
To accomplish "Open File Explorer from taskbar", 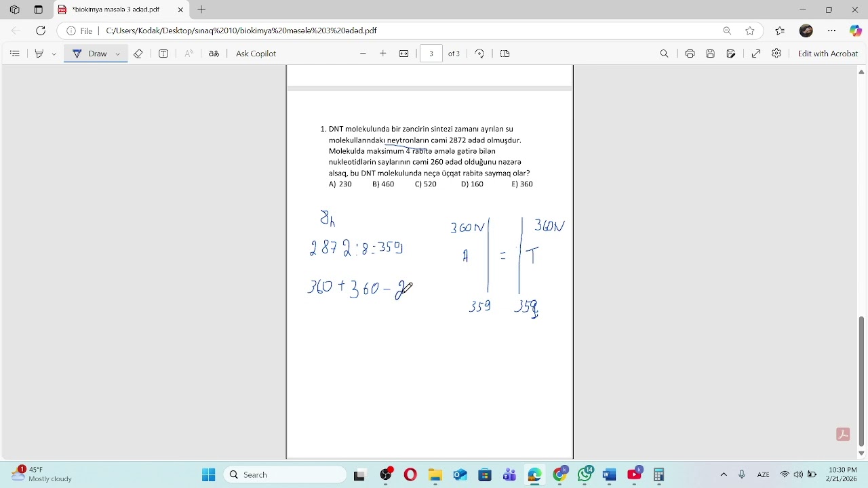I will click(435, 475).
